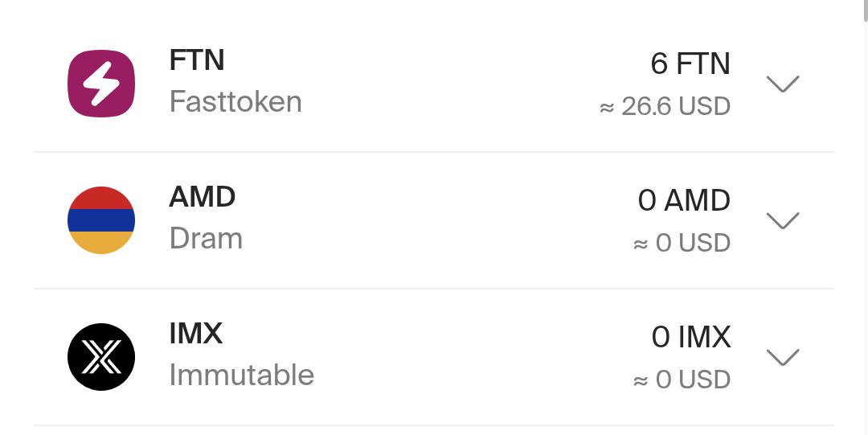
Task: Open the IMX row dropdown arrow
Action: 783,357
